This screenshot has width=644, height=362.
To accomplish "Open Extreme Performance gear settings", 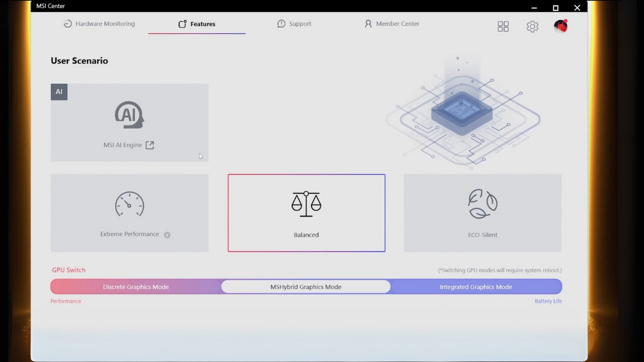I will (167, 235).
